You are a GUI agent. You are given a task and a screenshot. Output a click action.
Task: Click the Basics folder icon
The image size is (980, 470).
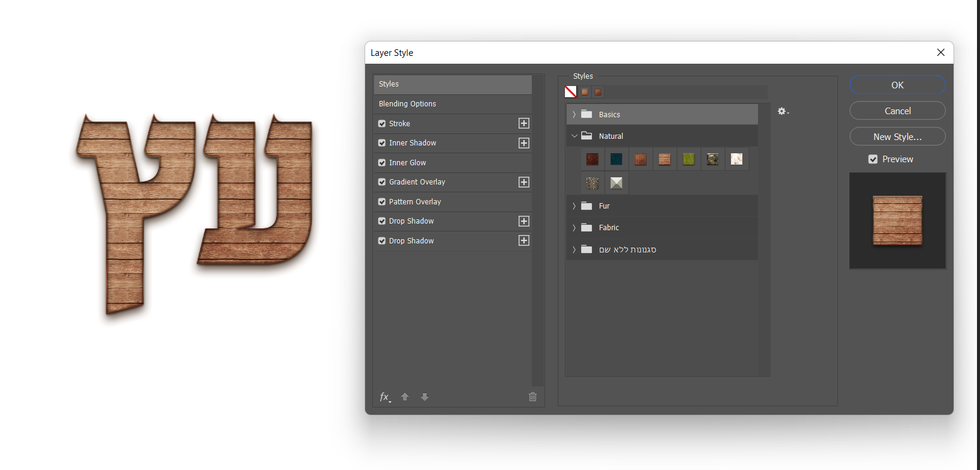587,114
